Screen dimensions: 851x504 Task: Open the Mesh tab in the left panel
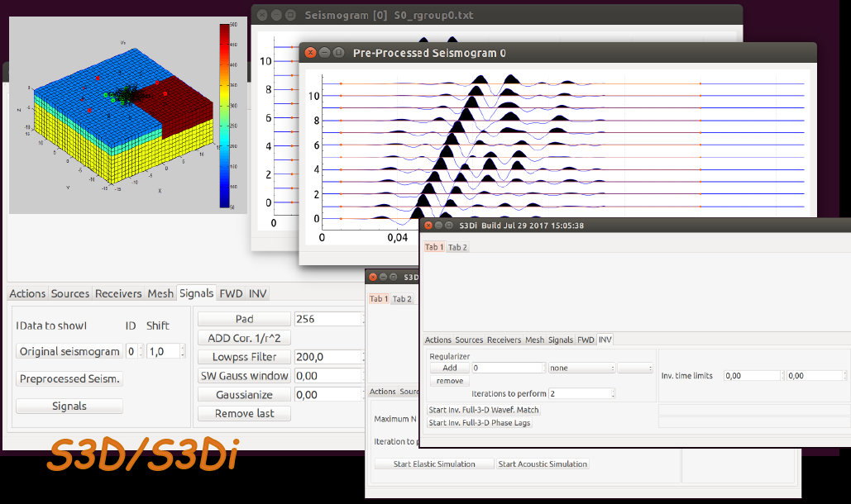[x=160, y=293]
